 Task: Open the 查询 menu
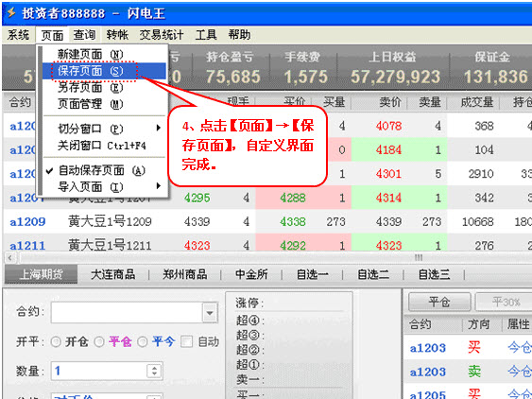[84, 35]
